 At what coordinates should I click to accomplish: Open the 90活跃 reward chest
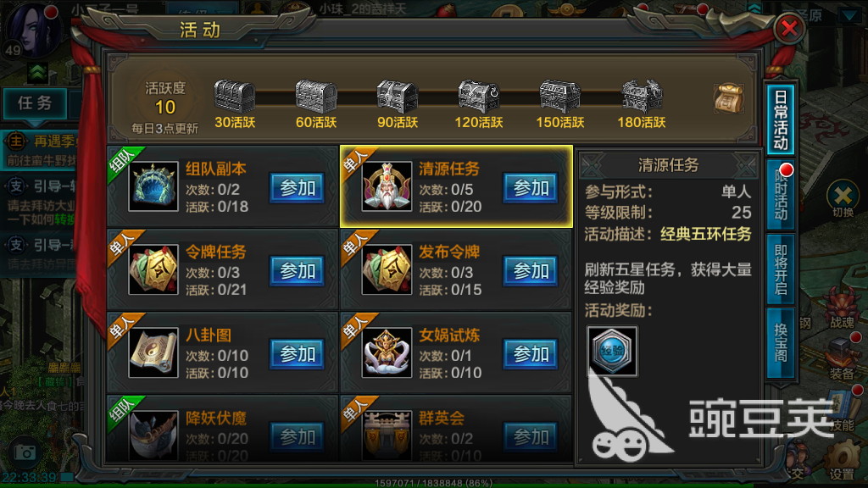[397, 97]
